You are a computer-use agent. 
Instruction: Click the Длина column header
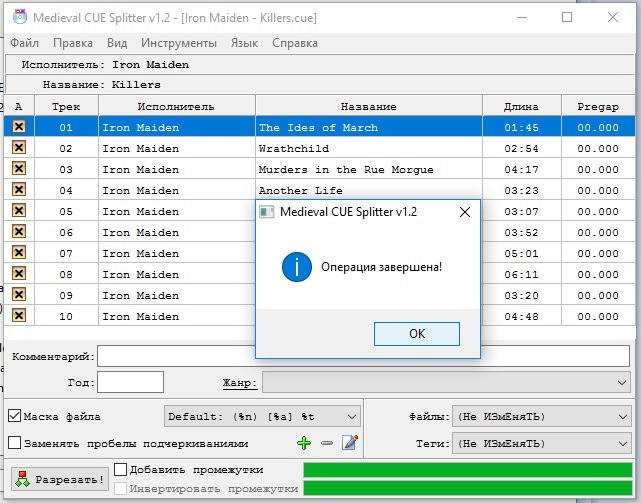(522, 106)
